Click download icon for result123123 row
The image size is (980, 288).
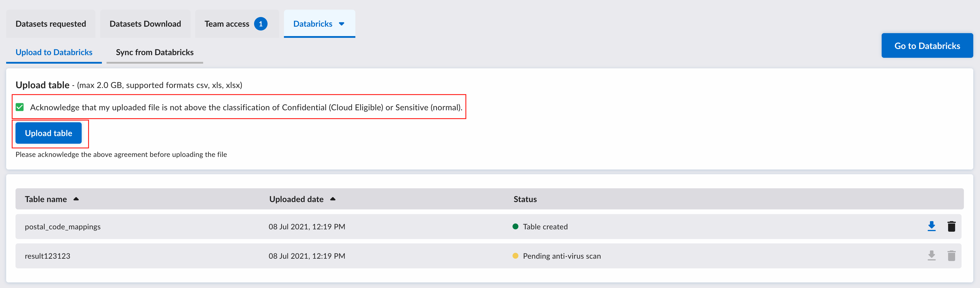point(931,256)
